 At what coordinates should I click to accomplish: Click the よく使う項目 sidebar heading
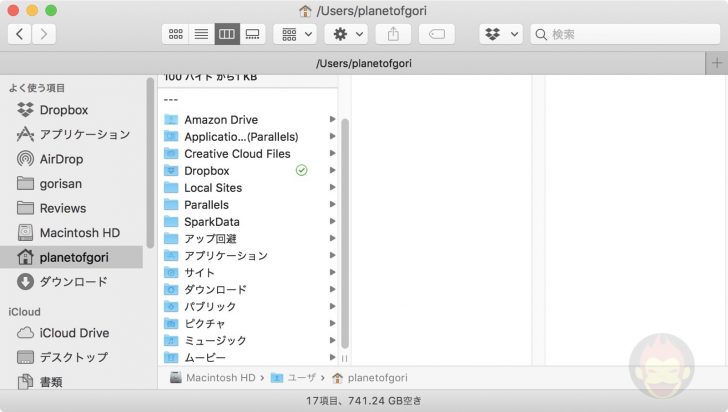point(37,88)
